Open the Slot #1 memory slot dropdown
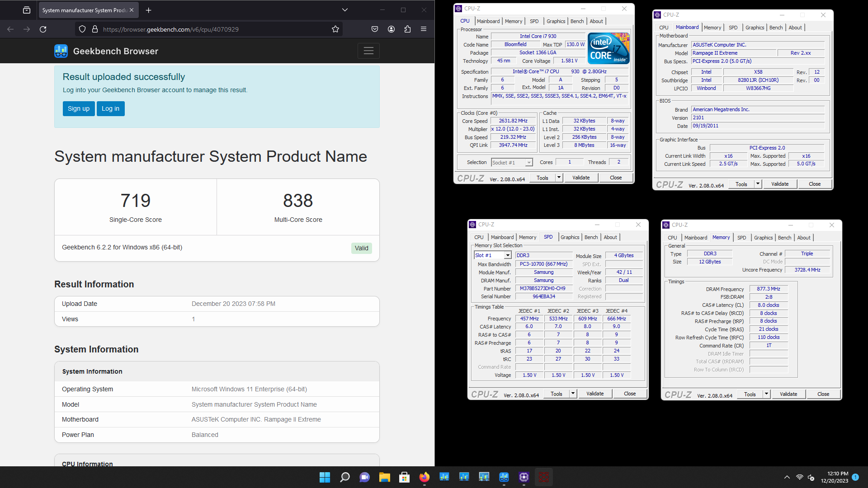This screenshot has height=488, width=868. pyautogui.click(x=492, y=255)
